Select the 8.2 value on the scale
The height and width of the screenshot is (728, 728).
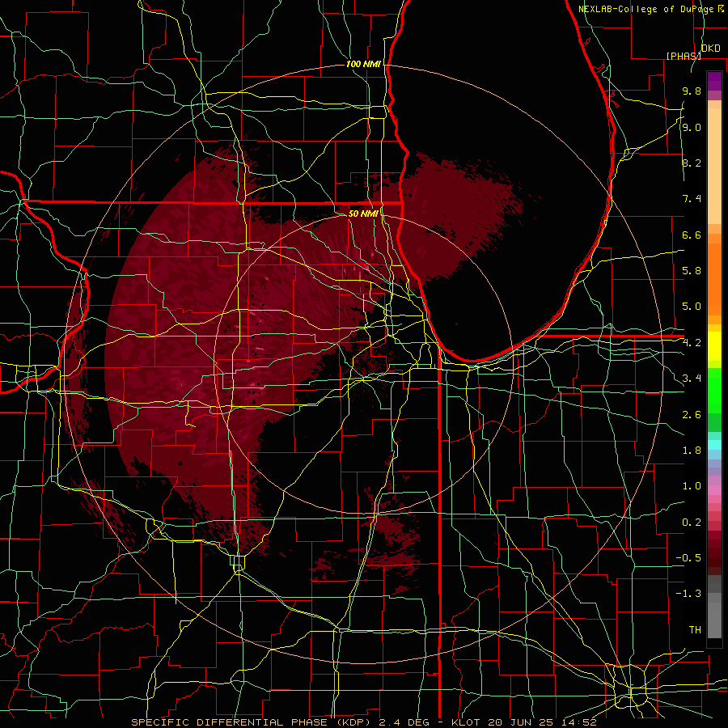pos(692,163)
